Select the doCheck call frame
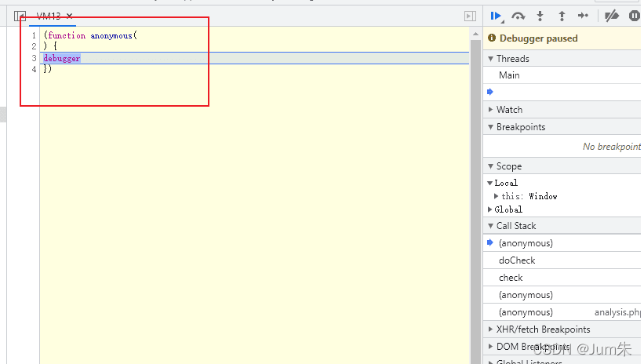 point(562,260)
